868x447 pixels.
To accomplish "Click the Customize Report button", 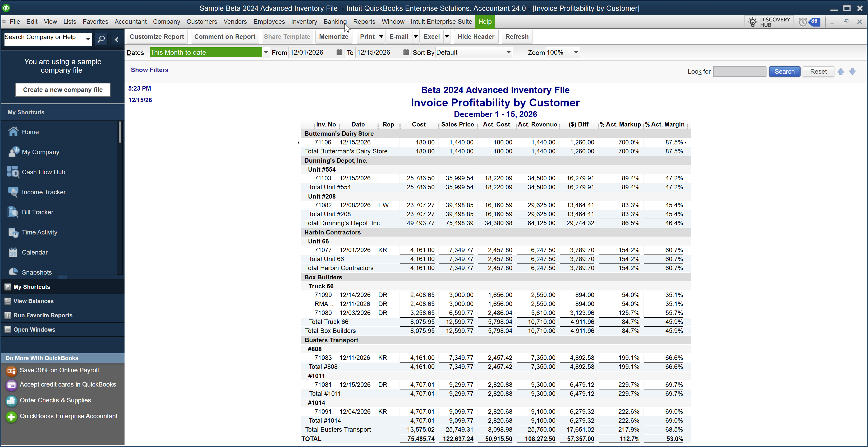I will click(157, 37).
